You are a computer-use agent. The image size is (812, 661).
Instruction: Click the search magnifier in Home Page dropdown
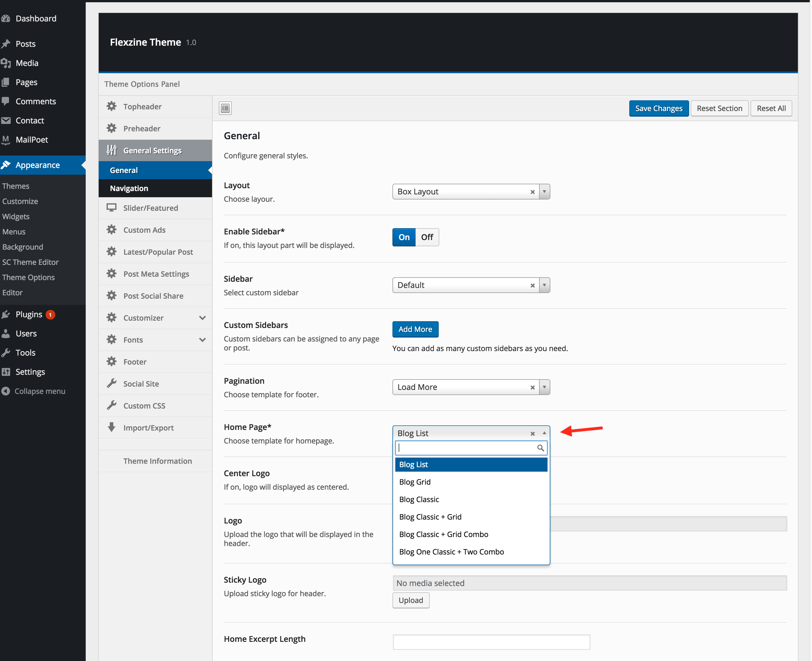(540, 448)
